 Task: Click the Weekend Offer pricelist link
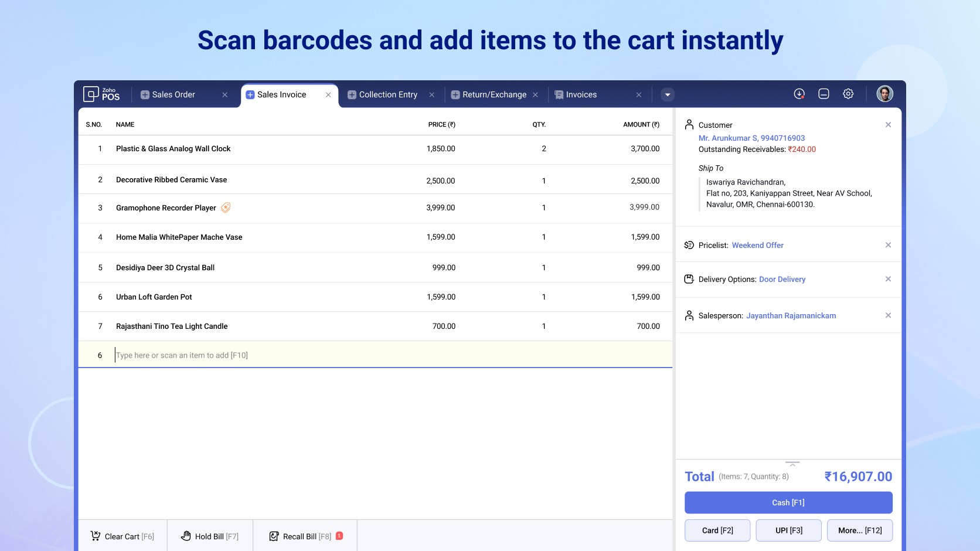point(757,245)
